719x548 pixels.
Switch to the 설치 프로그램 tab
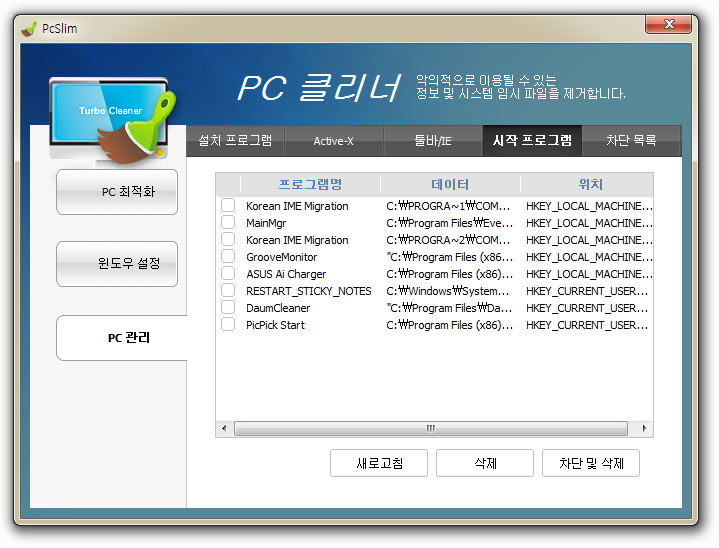tap(235, 141)
